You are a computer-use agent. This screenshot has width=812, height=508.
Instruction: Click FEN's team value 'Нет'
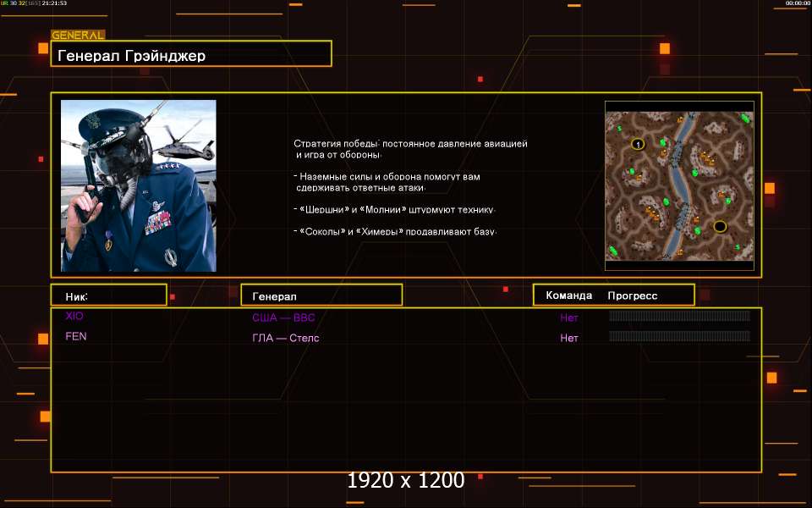569,338
